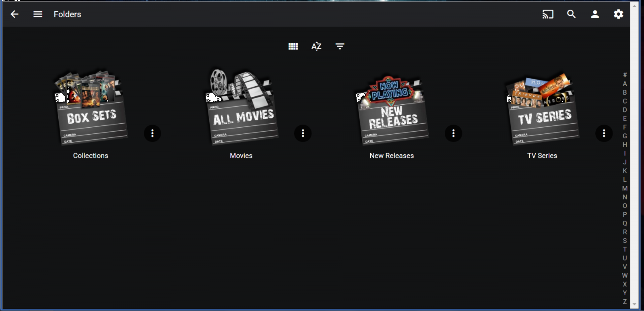The height and width of the screenshot is (311, 644).
Task: Open the New Releases folder thumbnail
Action: [x=392, y=110]
